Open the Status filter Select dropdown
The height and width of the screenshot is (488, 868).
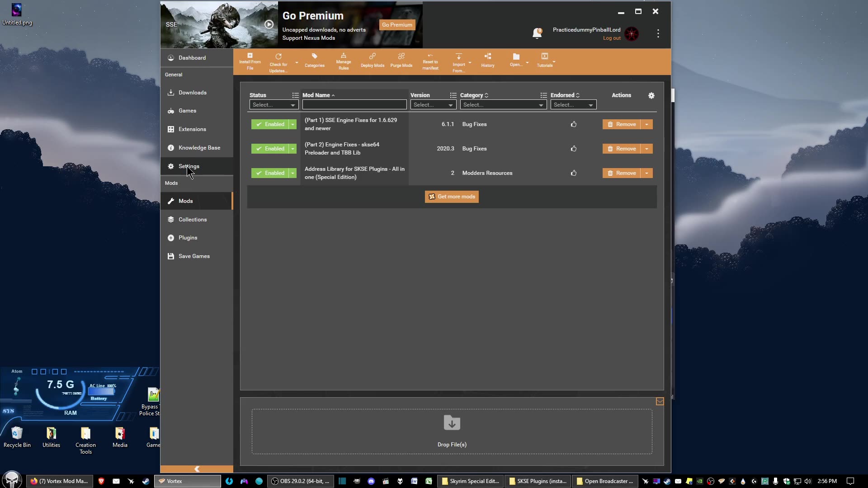click(273, 104)
